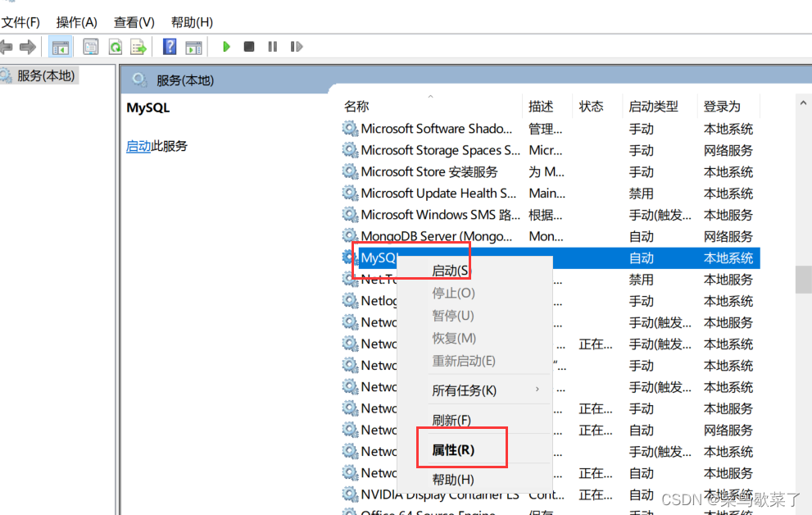Click the 启动 link for MySQL service
The height and width of the screenshot is (515, 812).
click(x=138, y=146)
